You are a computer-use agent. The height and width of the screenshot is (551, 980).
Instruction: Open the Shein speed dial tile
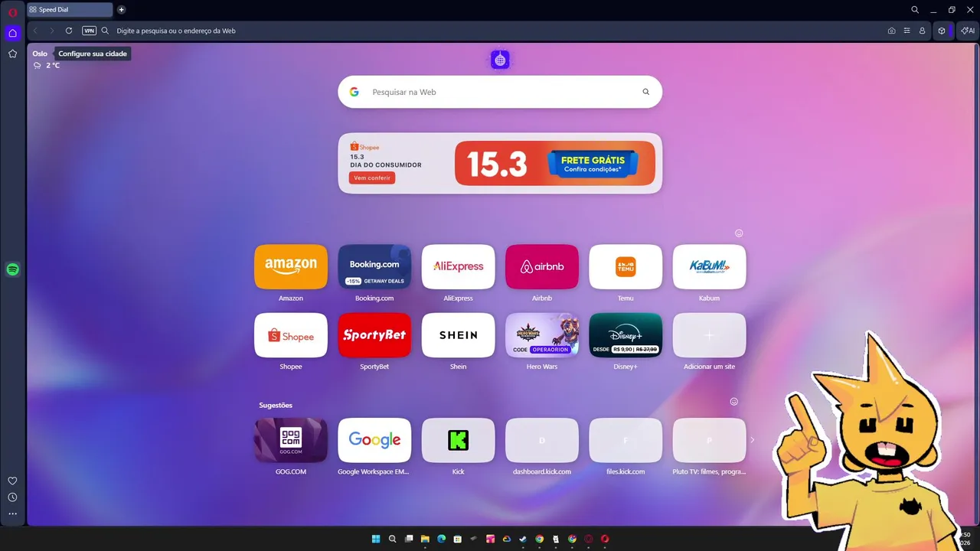458,334
